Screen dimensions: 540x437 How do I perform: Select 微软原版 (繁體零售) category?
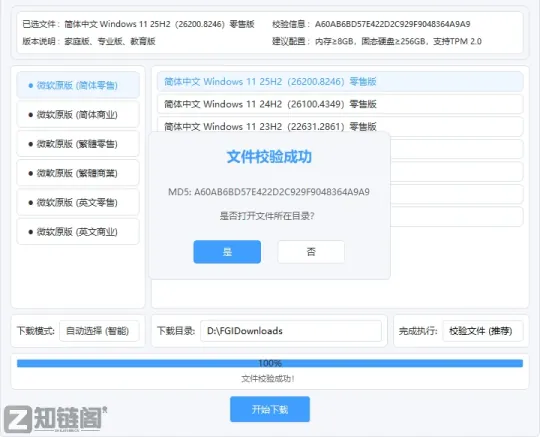(78, 144)
